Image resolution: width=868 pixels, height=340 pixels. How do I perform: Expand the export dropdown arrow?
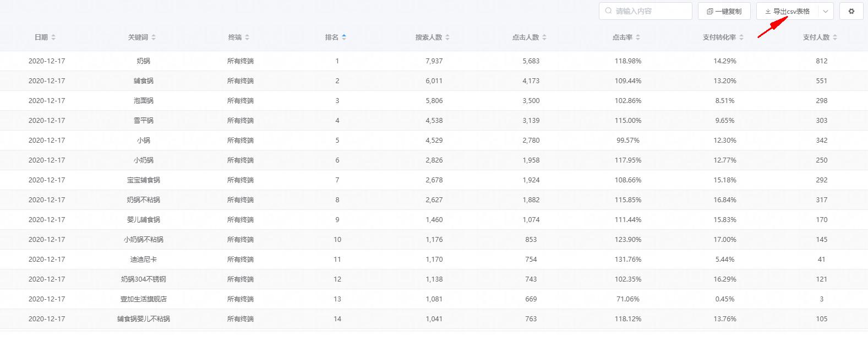(826, 11)
